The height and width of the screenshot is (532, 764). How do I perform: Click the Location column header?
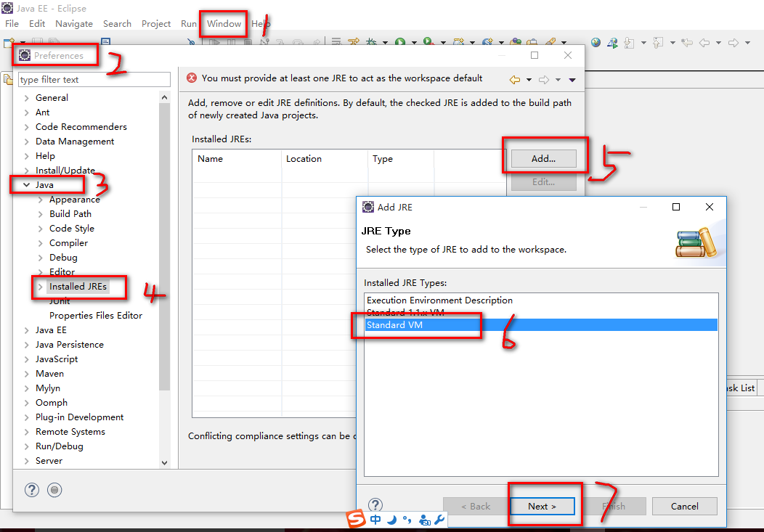[325, 159]
